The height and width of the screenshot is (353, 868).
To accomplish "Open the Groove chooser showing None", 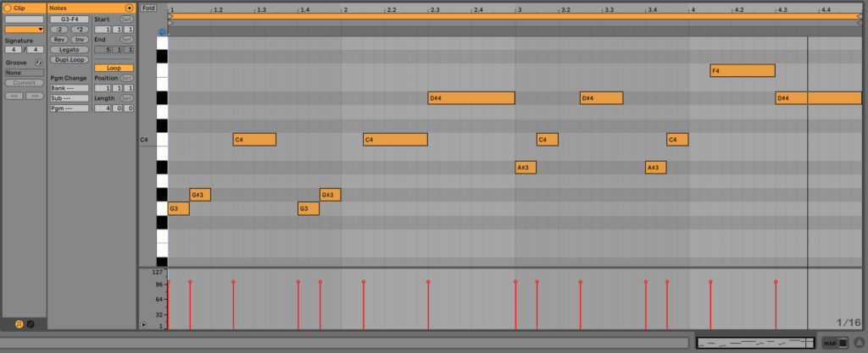I will tap(25, 73).
